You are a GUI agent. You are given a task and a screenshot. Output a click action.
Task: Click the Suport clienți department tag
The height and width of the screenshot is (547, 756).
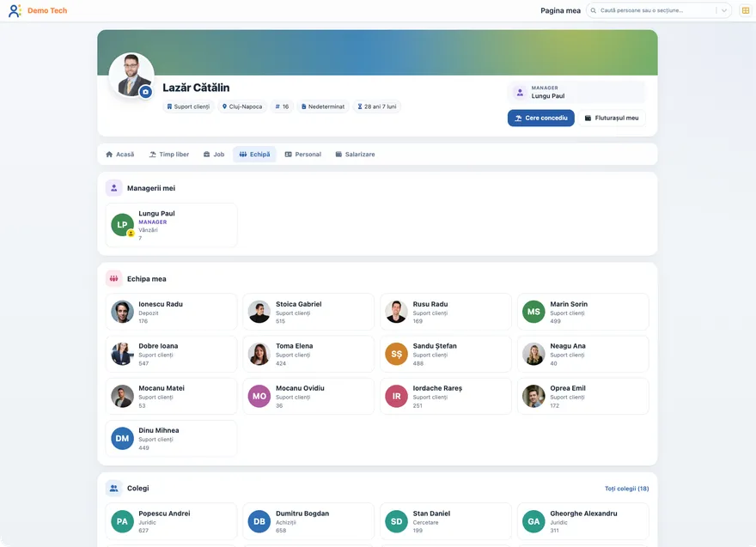point(188,106)
